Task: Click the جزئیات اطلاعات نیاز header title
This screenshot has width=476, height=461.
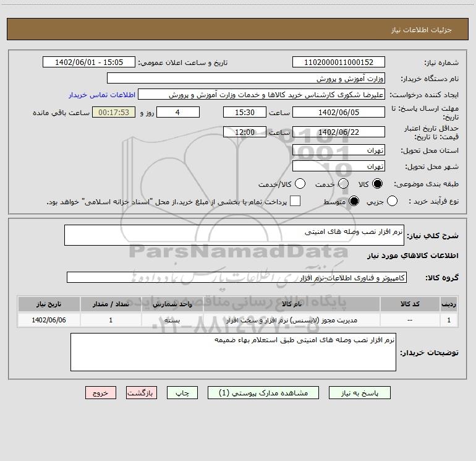Action: coord(422,30)
